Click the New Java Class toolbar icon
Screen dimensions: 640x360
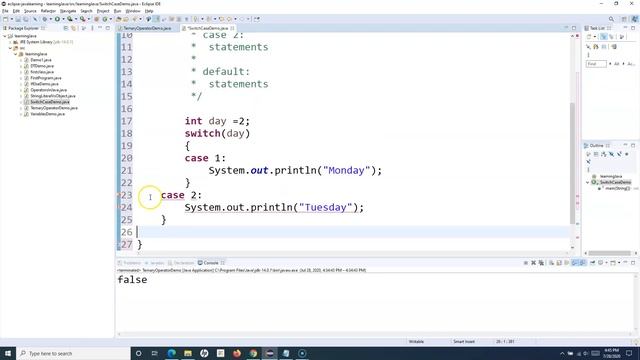pos(105,19)
